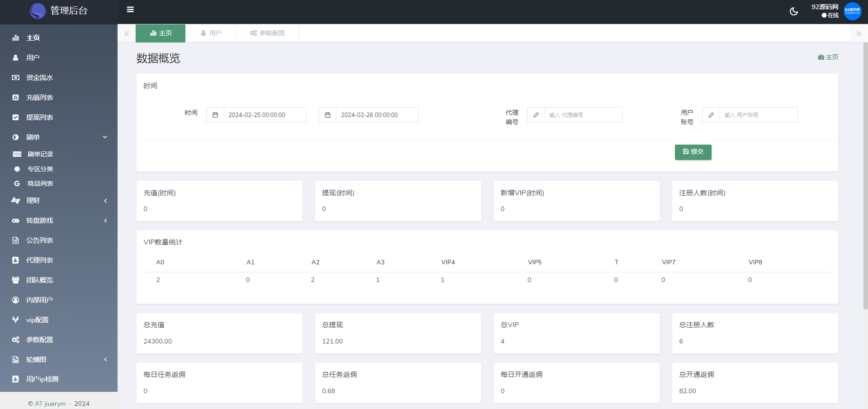Click the start time field 2024-02-25
Viewport: 868px width, 409px height.
click(x=264, y=115)
